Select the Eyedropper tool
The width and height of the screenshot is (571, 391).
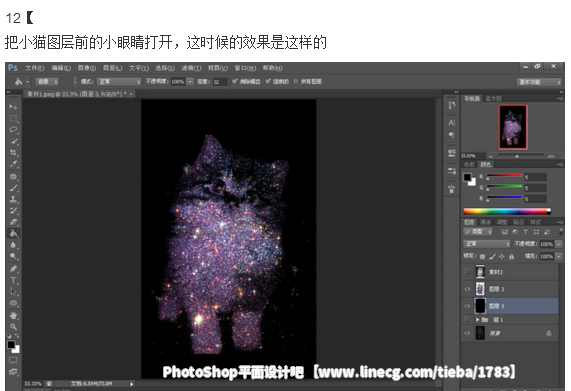(x=13, y=164)
